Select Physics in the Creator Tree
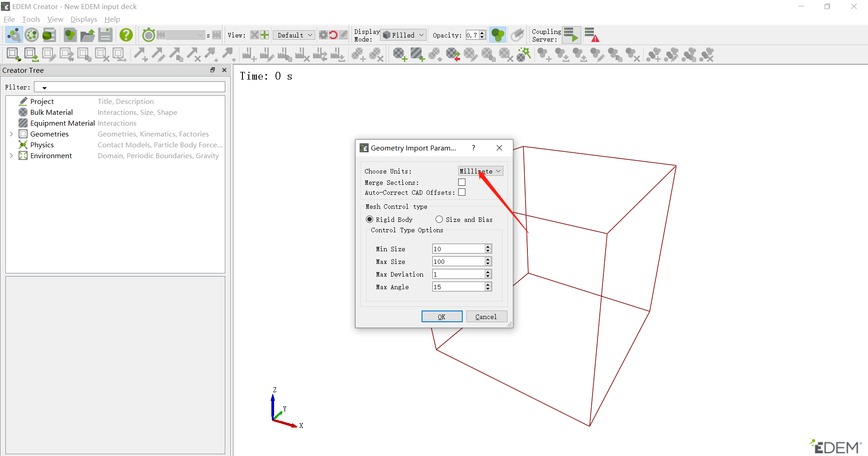Screen dimensions: 868x456 42,145
